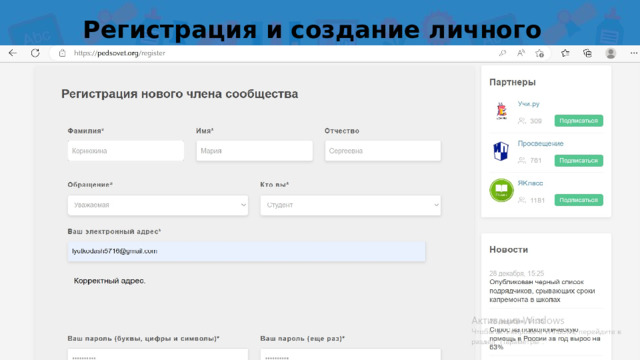The image size is (640, 360).
Task: Click the 'Новости' heading
Action: point(509,249)
